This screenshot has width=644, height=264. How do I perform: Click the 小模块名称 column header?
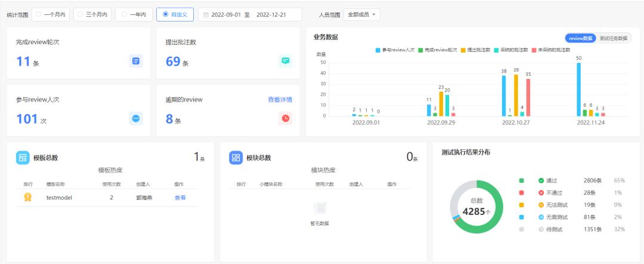coord(271,184)
